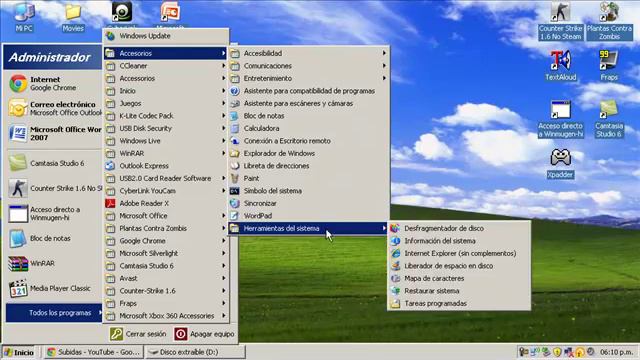Expand Microsoft Silverlight folder
This screenshot has width=640, height=360.
165,253
